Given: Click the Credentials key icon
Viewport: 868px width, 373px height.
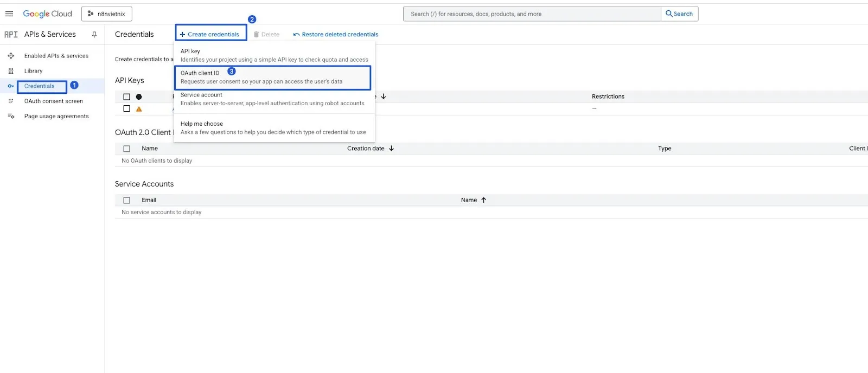Looking at the screenshot, I should coord(11,86).
